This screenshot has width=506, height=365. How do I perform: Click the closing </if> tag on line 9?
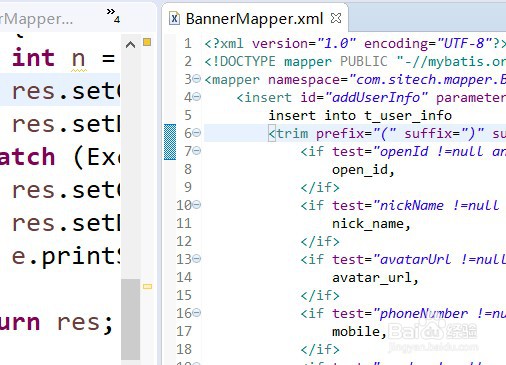320,188
